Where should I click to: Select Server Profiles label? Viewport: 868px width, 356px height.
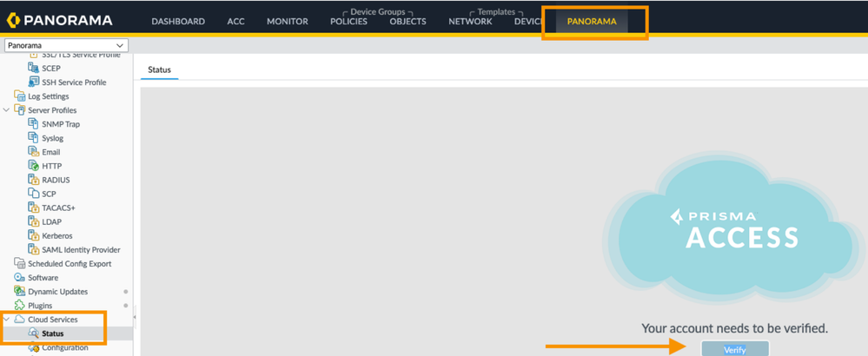53,110
